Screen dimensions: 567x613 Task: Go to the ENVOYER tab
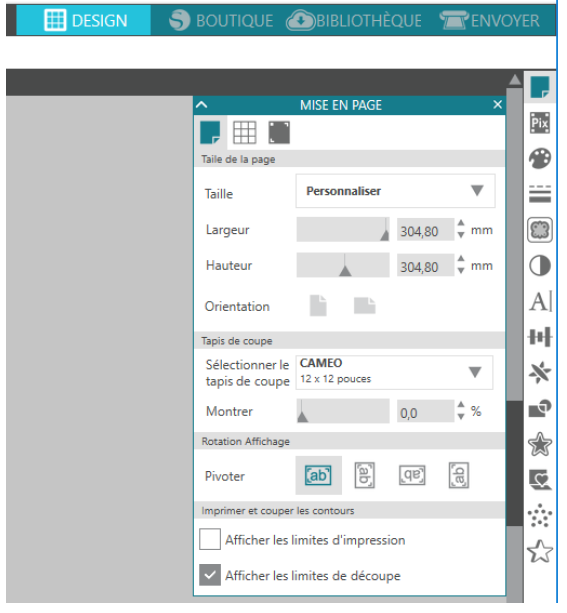click(490, 20)
